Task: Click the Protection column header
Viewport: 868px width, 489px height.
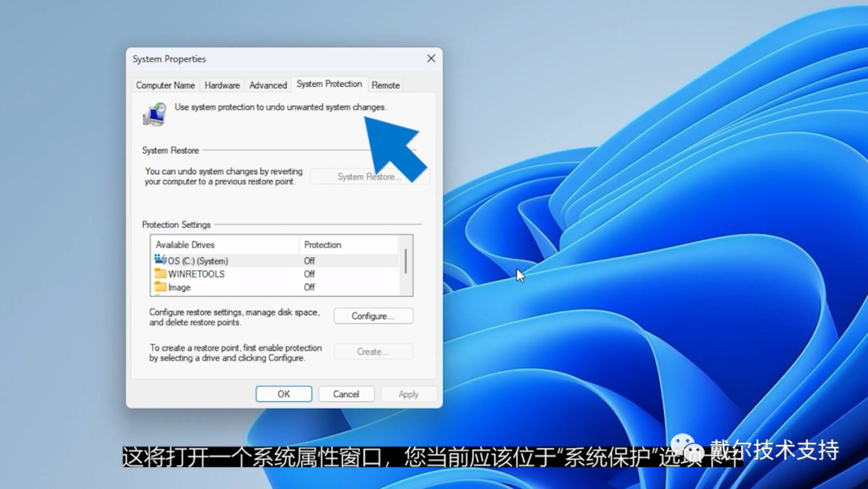Action: [x=349, y=244]
